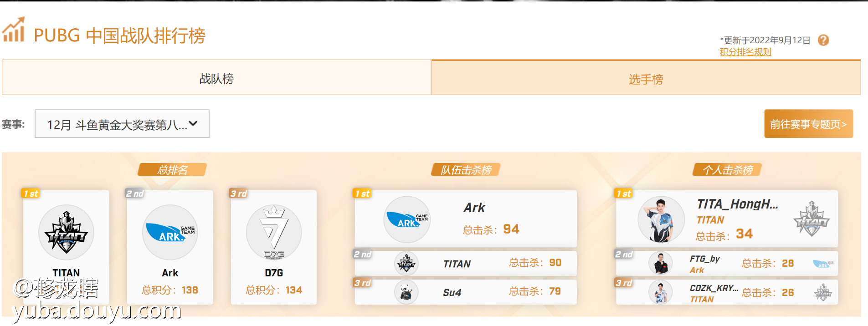Click the bar chart ranking icon beside title
This screenshot has width=868, height=326.
click(x=14, y=30)
